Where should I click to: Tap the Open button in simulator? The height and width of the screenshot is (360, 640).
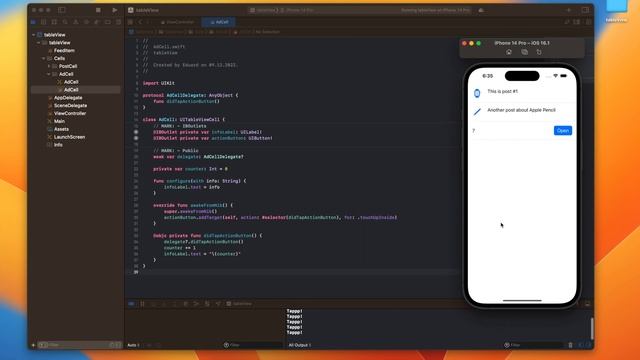[x=563, y=131]
